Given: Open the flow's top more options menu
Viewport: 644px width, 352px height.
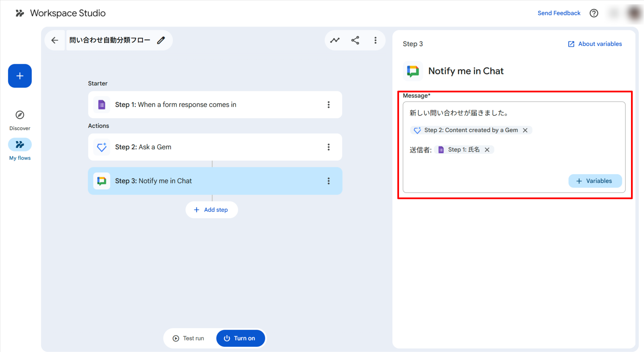Looking at the screenshot, I should 375,40.
